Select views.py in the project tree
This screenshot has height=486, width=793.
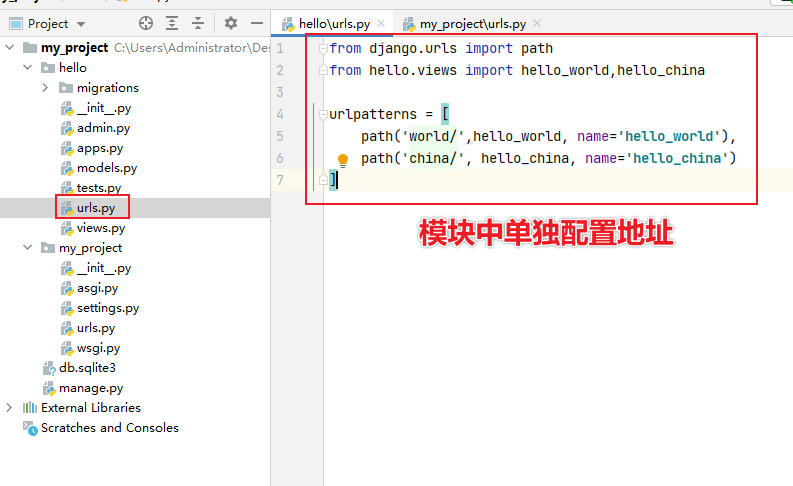tap(101, 228)
